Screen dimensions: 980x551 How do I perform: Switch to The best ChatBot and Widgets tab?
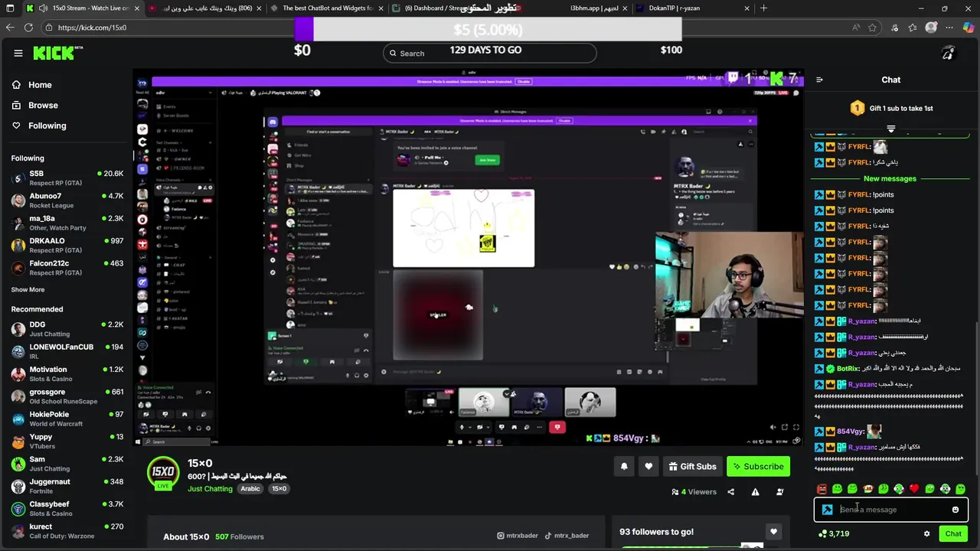pos(328,8)
